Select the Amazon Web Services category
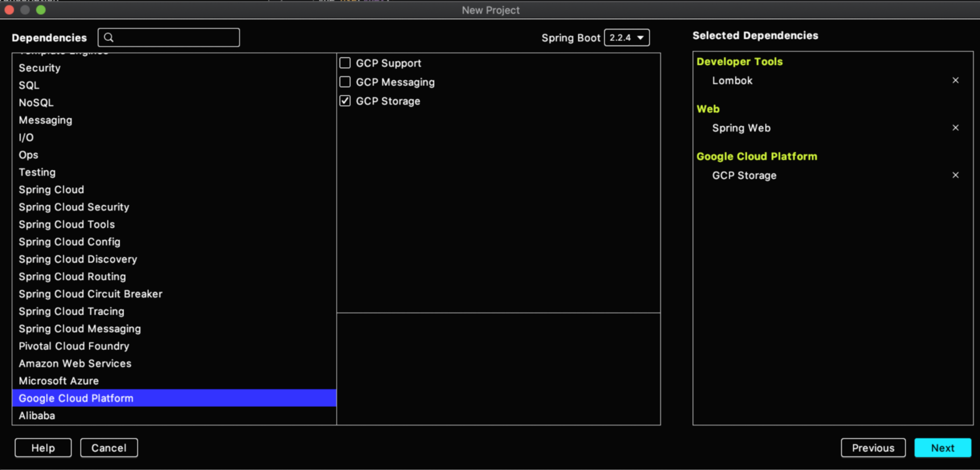980x470 pixels. click(174, 364)
